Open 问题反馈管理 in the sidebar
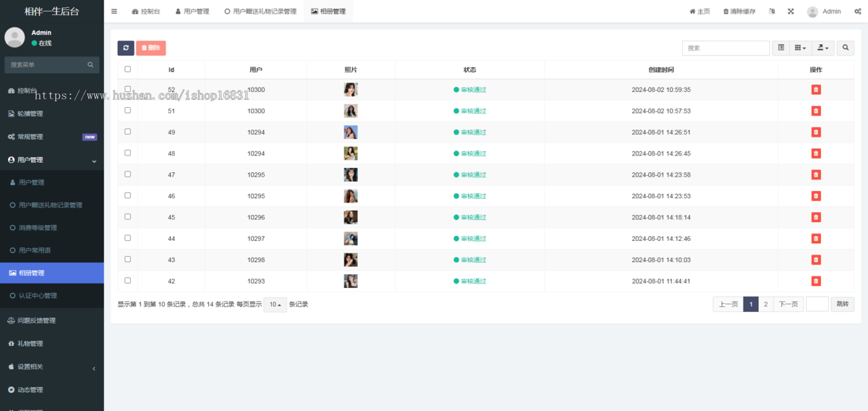 click(51, 321)
